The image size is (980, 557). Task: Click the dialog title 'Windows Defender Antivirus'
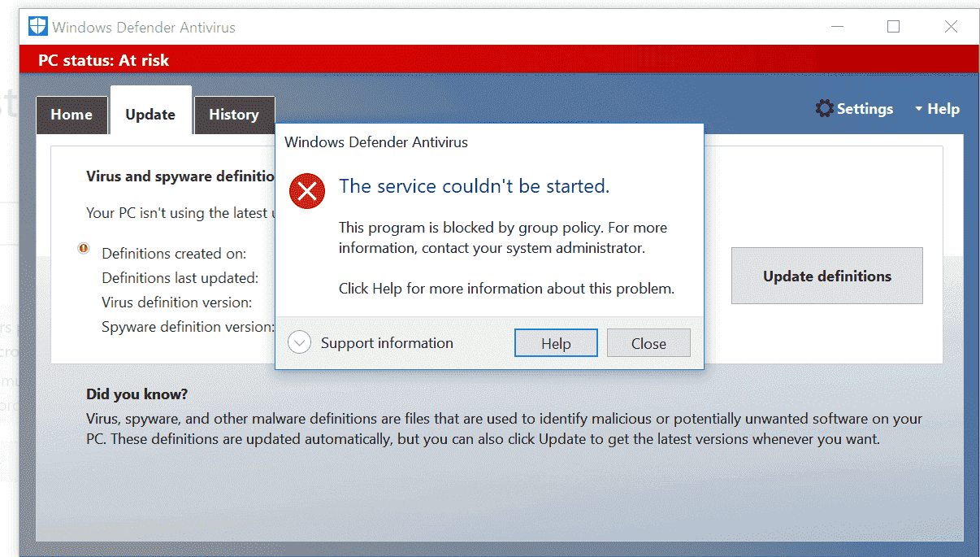point(376,142)
